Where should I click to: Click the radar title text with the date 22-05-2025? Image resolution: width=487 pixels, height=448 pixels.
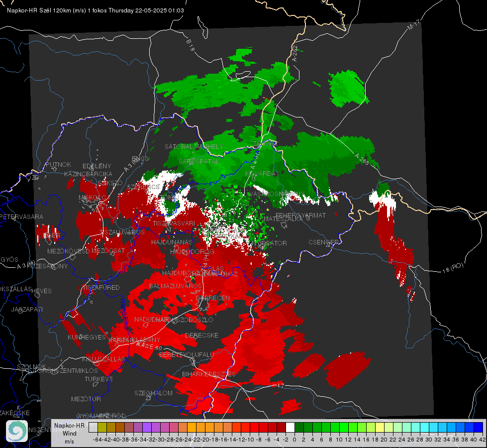96,10
